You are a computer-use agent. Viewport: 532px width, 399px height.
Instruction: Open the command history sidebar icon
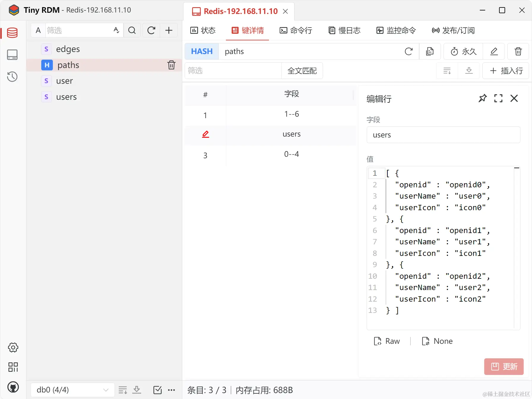pos(12,77)
